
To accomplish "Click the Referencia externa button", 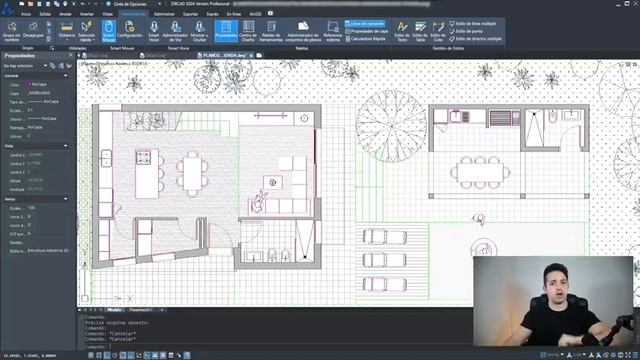I will pyautogui.click(x=333, y=31).
